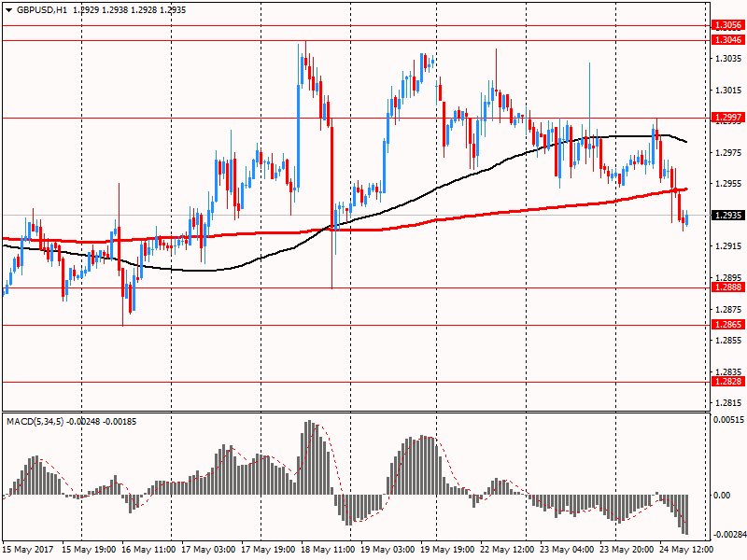Click the 0.00 MACD zero level label
This screenshot has width=747, height=560.
coord(722,496)
